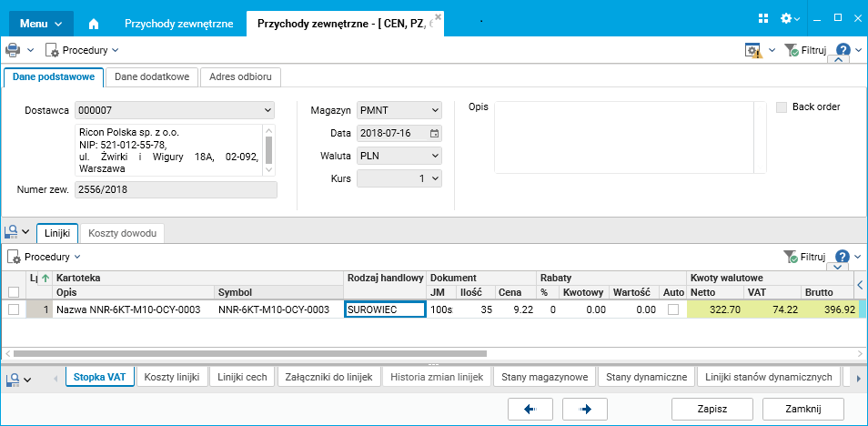Viewport: 868px width, 426px height.
Task: Expand panel with down chevron under lines help
Action: point(837,267)
